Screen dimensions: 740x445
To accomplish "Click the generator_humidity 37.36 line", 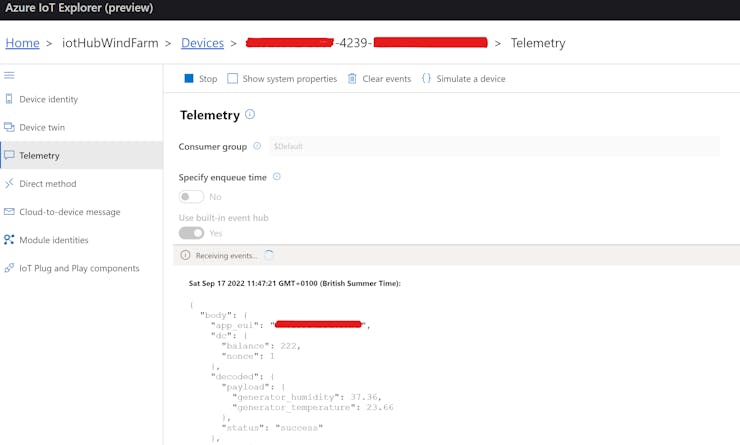I will point(307,397).
